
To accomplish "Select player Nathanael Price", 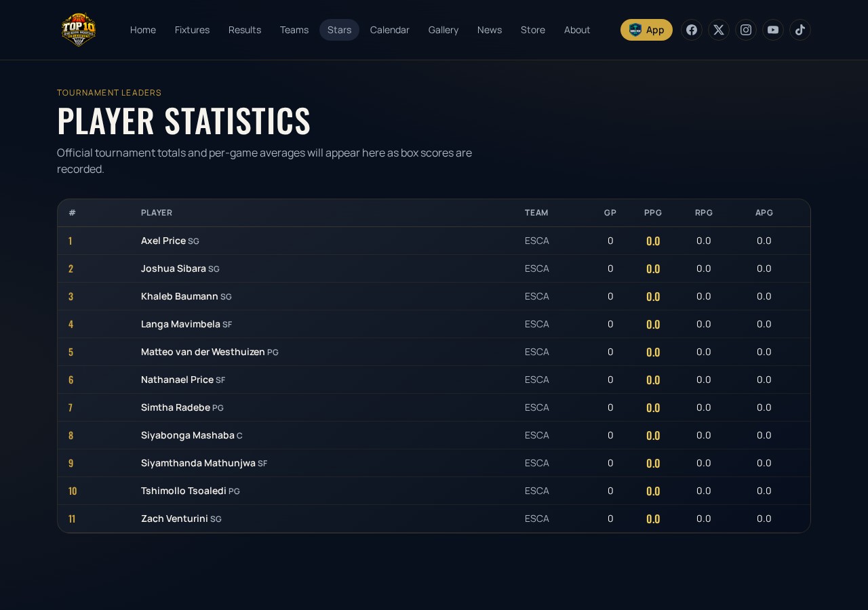I will click(177, 380).
